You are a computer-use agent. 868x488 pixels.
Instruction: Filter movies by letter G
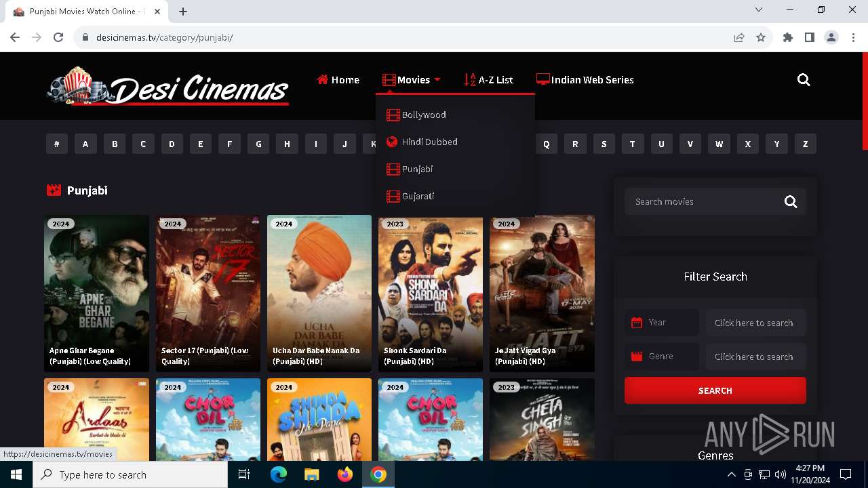[258, 144]
